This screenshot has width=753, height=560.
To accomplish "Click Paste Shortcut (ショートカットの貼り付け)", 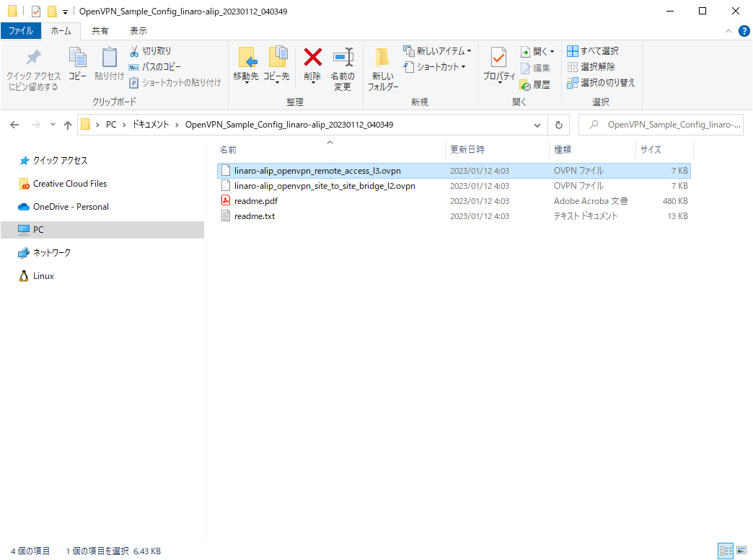I will tap(175, 83).
